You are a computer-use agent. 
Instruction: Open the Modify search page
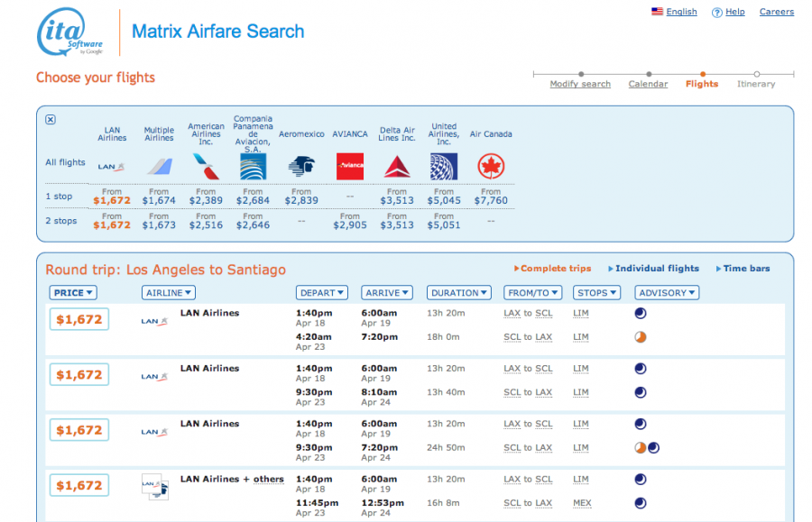coord(580,84)
